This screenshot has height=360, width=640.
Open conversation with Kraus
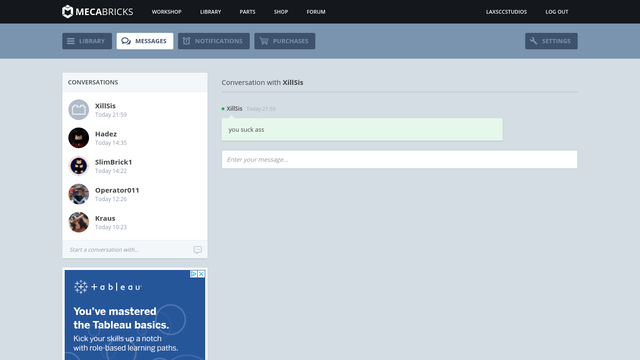tap(135, 222)
